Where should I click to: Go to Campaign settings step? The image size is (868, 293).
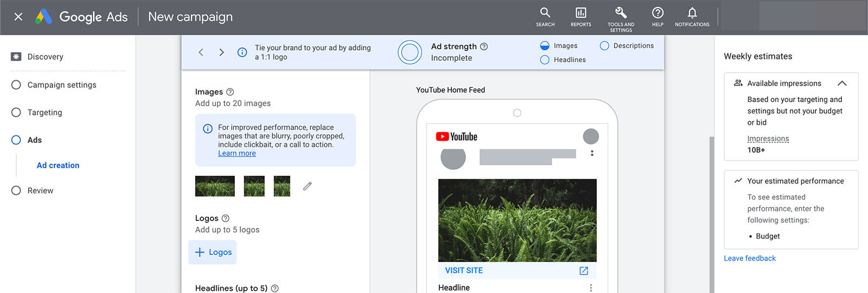click(x=54, y=85)
